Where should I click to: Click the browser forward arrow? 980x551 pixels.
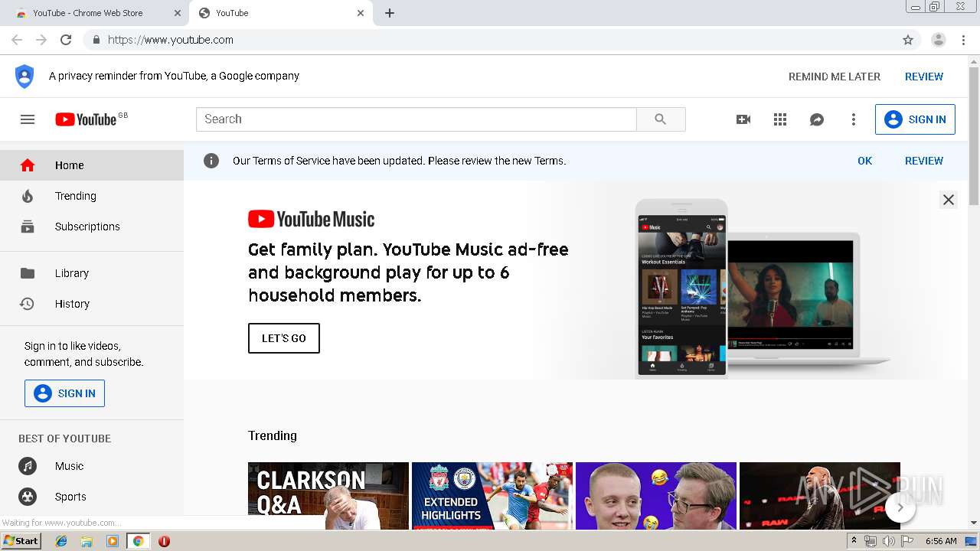41,40
